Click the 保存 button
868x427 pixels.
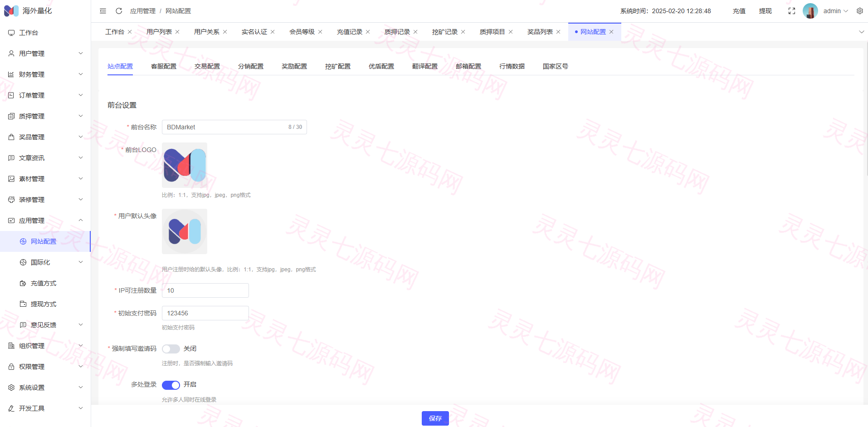[x=435, y=418]
